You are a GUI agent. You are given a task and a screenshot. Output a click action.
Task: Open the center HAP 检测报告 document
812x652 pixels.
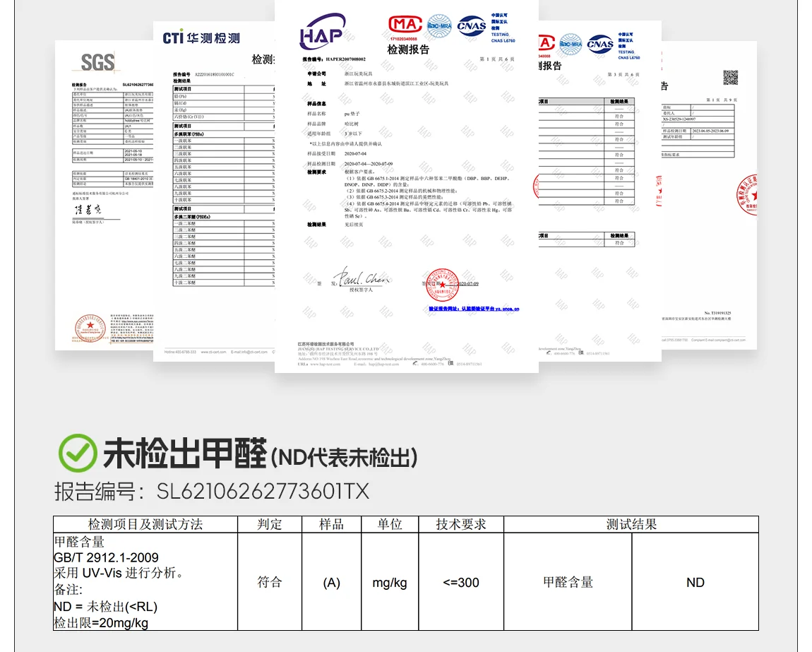click(x=407, y=186)
